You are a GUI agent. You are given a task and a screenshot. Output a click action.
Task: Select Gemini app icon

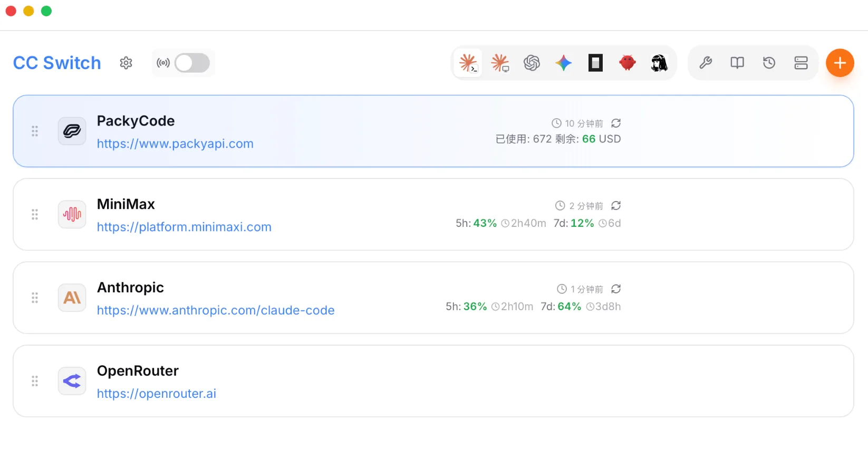click(564, 63)
